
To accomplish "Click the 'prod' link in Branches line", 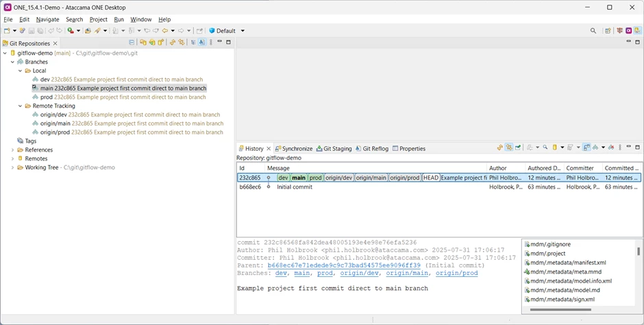I will [325, 273].
